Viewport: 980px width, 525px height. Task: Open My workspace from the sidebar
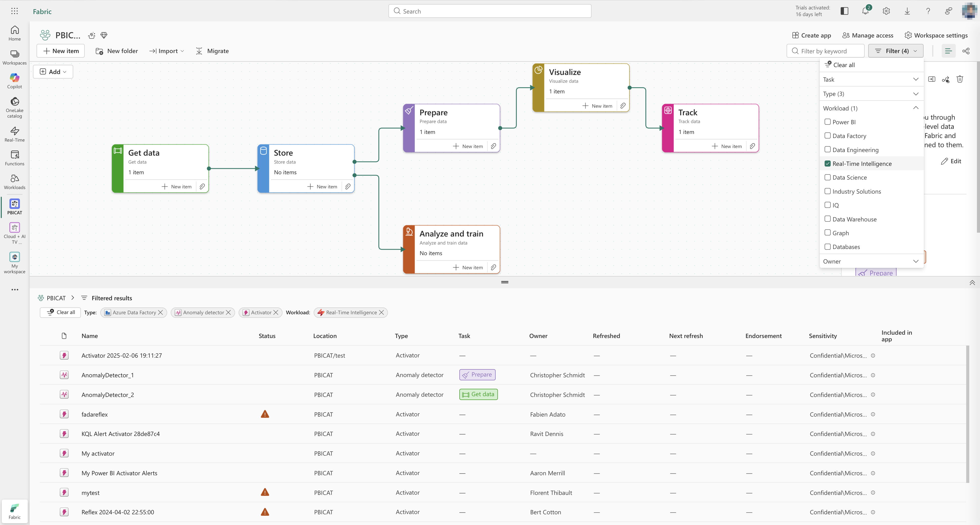click(x=15, y=263)
